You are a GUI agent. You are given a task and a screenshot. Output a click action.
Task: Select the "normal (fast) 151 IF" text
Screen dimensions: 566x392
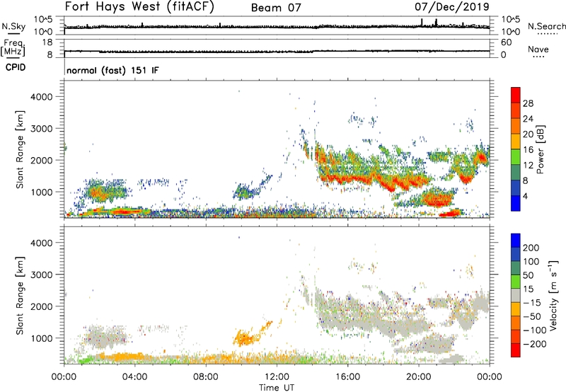tap(112, 70)
